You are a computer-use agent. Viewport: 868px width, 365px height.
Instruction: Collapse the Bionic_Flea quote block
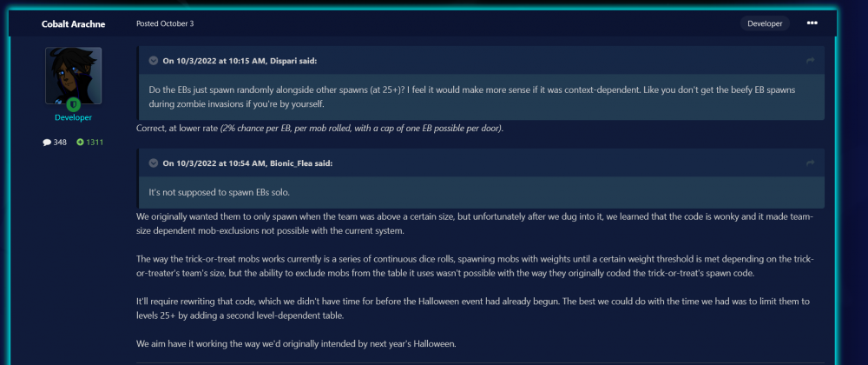click(x=153, y=163)
